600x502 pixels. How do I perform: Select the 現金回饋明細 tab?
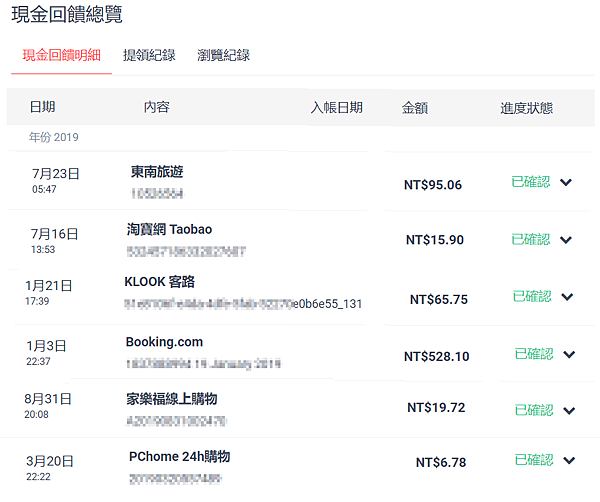coord(61,56)
